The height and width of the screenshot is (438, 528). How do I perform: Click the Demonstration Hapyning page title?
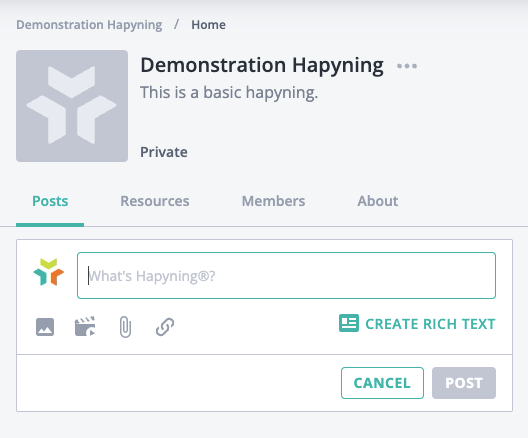(262, 65)
